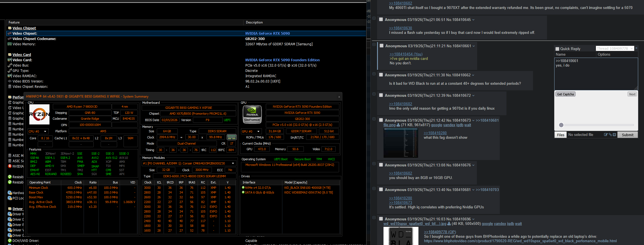Click the green status icon beside SATA 6 Gb/s drive
644x245 pixels.
click(243, 192)
